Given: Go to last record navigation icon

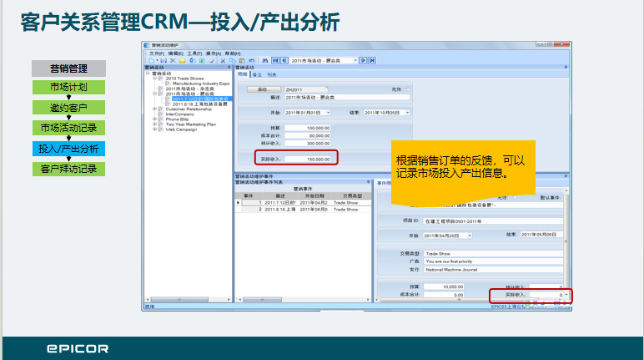Looking at the screenshot, I should [x=372, y=60].
